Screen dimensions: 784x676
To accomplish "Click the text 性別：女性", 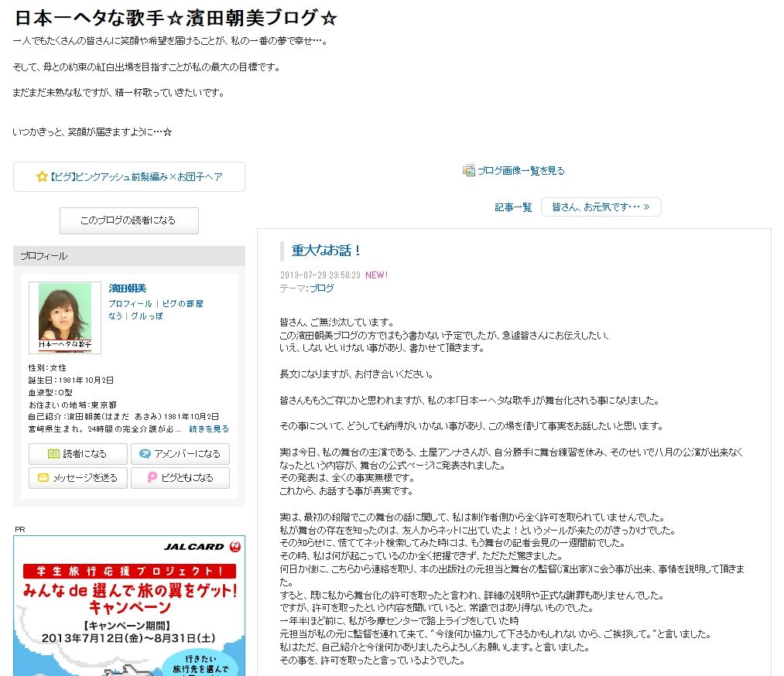I will pyautogui.click(x=47, y=367).
